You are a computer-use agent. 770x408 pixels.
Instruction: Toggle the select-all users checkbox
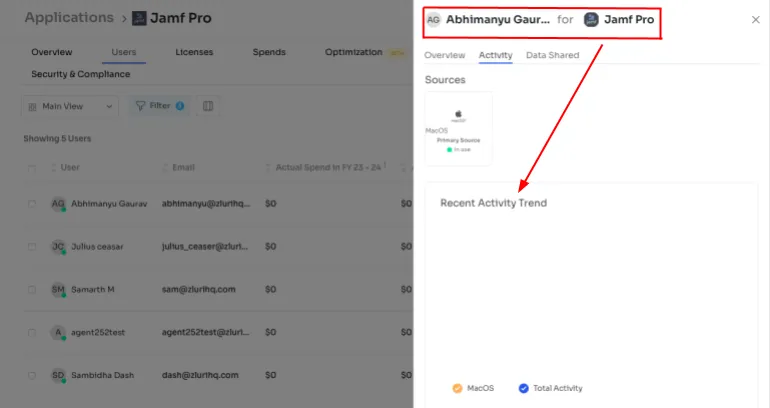pos(32,168)
